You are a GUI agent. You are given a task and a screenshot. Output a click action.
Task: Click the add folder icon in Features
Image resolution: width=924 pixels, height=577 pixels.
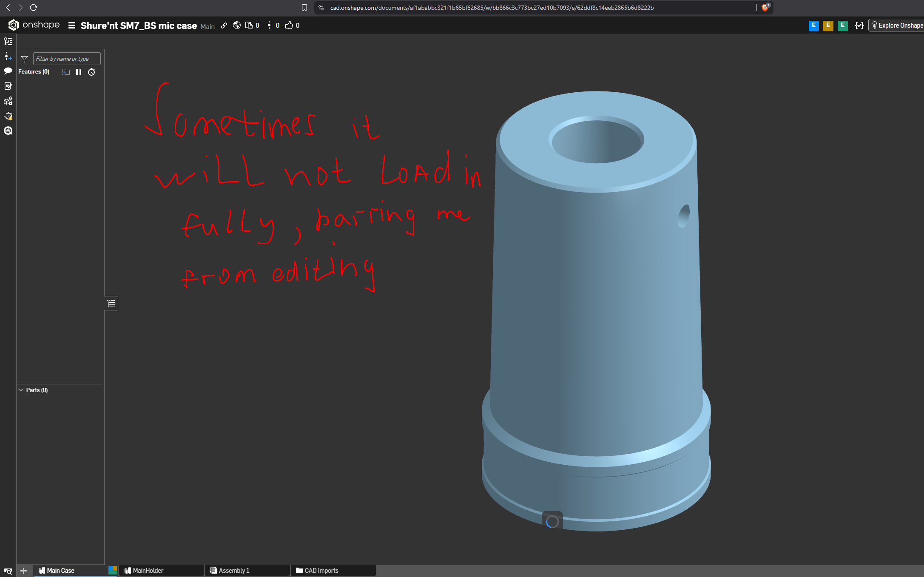(x=65, y=72)
